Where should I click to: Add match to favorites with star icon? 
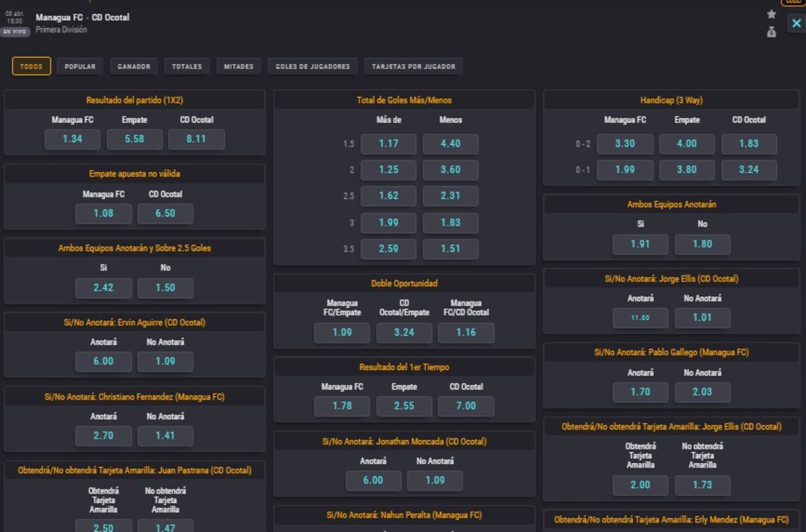coord(771,14)
